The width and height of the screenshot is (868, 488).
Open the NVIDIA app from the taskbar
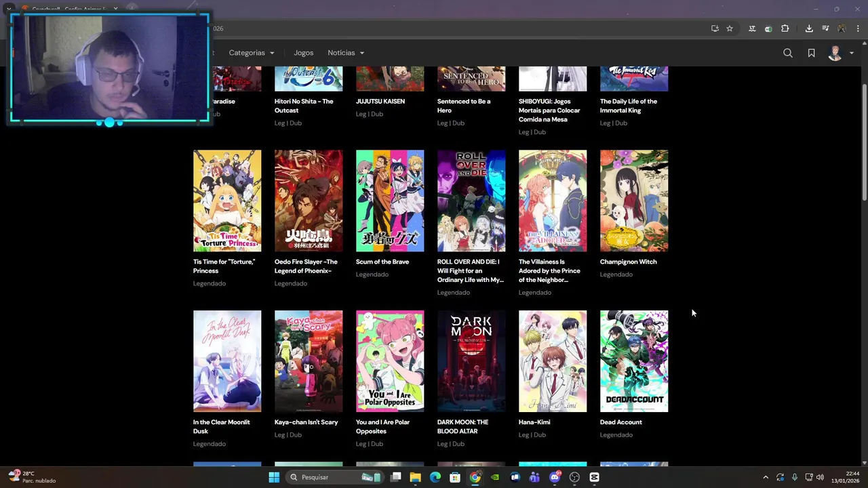click(x=495, y=477)
